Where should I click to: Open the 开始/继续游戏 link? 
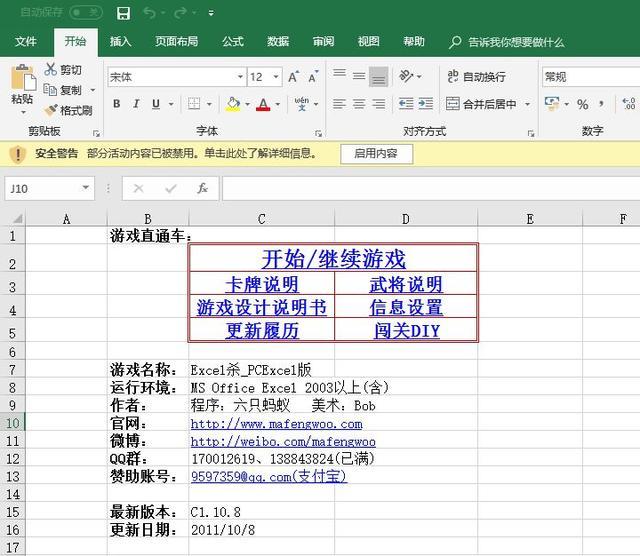click(333, 259)
